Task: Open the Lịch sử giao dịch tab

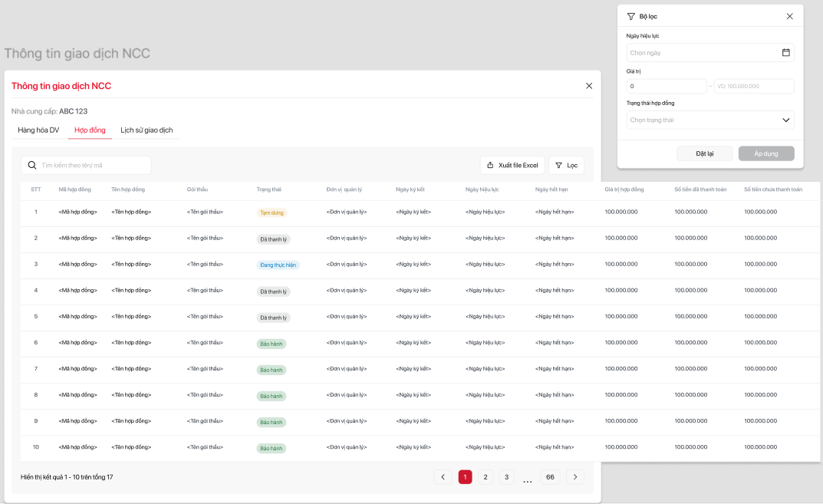Action: (146, 130)
